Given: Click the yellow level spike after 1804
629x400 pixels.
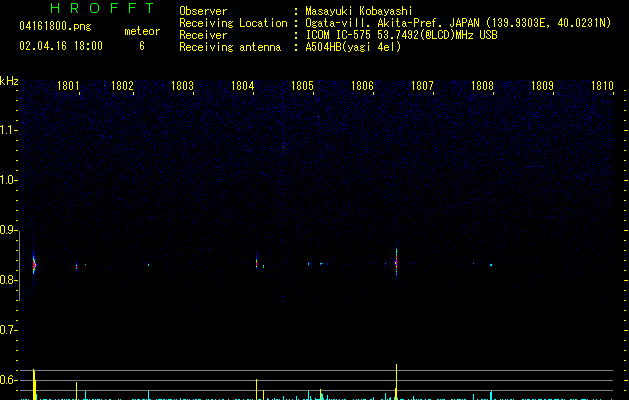Looking at the screenshot, I should pyautogui.click(x=256, y=389).
